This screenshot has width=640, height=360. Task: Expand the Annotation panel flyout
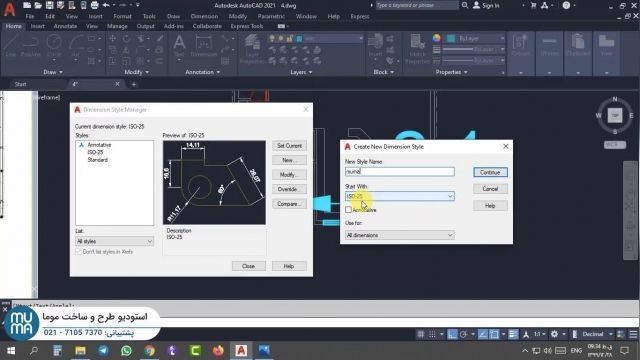coord(202,72)
